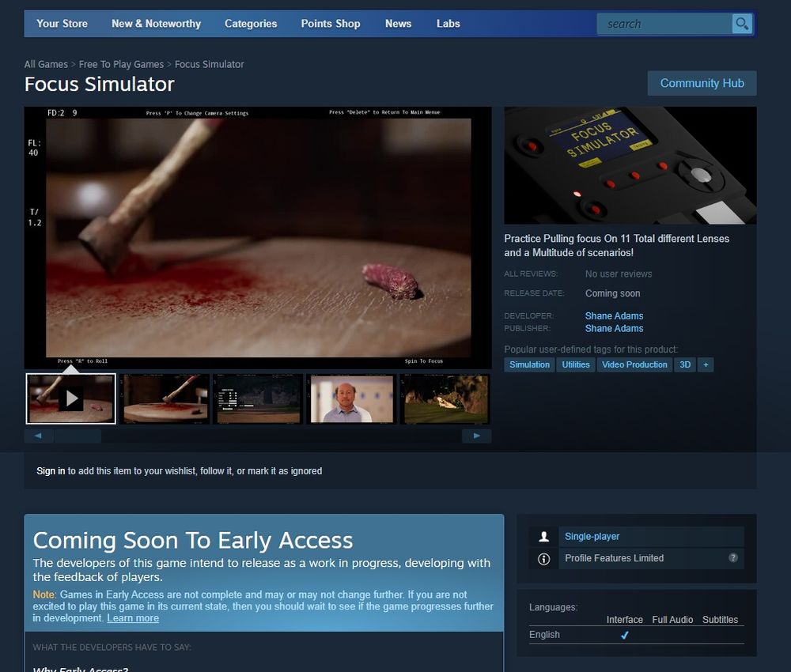Screen dimensions: 791x672
Task: Open the Community Hub
Action: pyautogui.click(x=702, y=83)
